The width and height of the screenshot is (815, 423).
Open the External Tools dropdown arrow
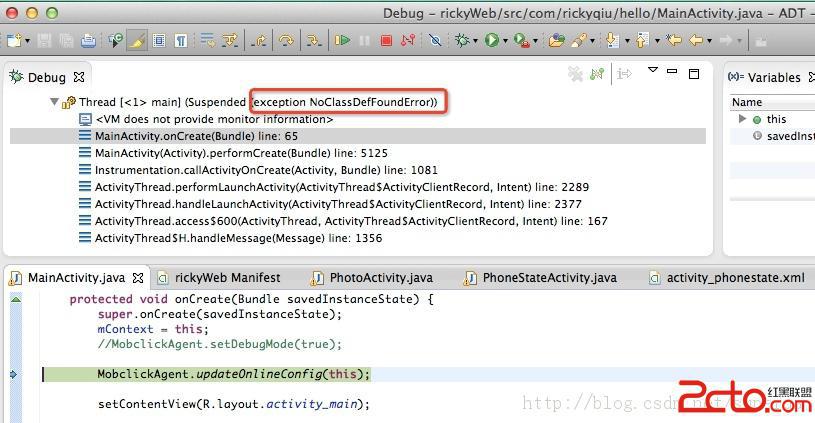tap(535, 41)
